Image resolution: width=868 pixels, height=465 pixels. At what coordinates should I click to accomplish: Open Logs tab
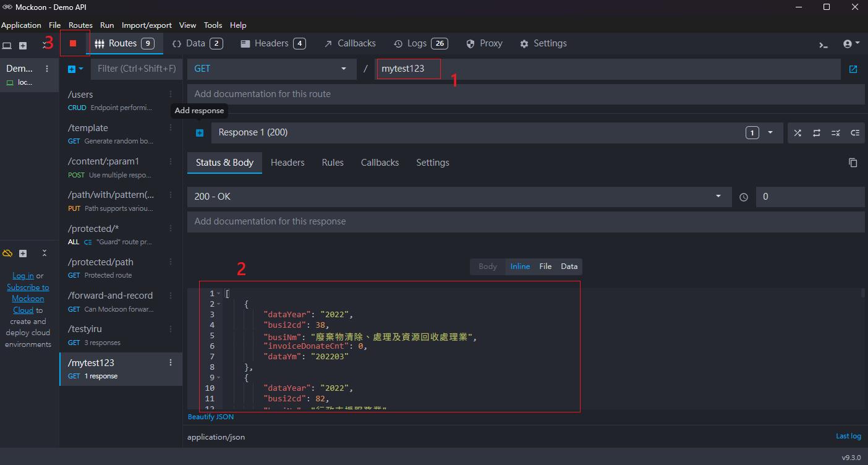[420, 43]
